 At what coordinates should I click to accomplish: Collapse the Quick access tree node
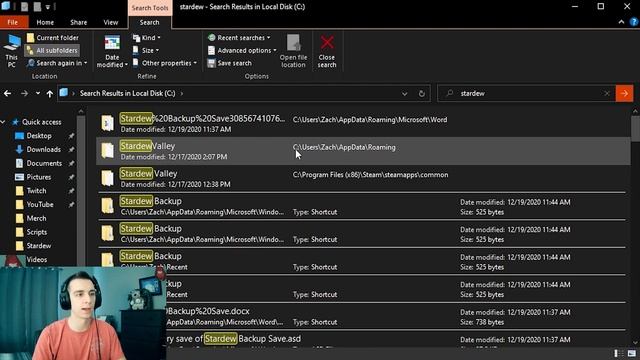pyautogui.click(x=3, y=122)
